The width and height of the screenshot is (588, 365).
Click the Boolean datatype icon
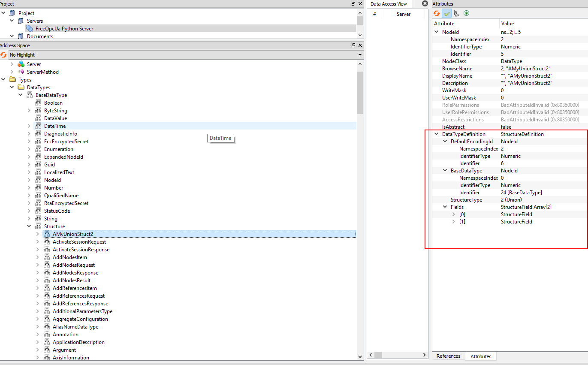38,103
